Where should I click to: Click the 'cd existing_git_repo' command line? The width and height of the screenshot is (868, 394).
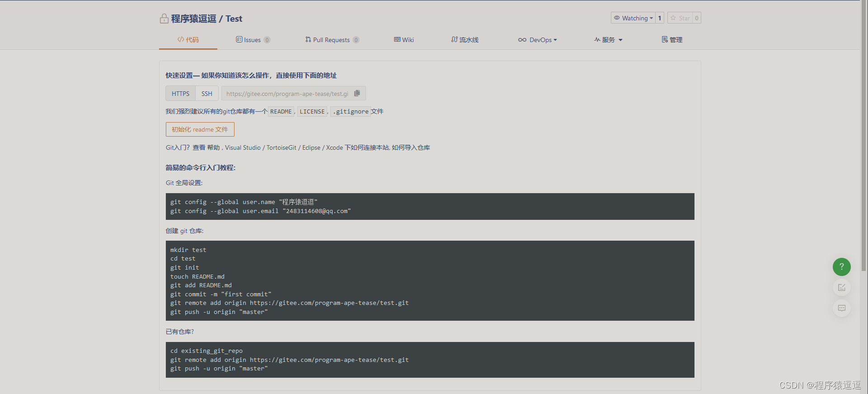click(206, 351)
